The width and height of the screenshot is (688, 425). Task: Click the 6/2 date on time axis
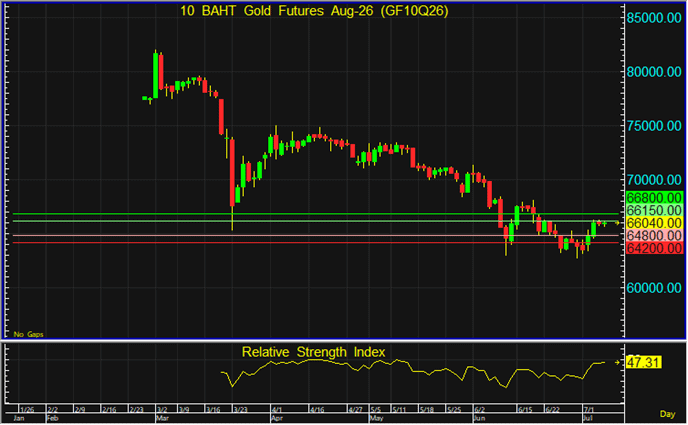tap(480, 410)
